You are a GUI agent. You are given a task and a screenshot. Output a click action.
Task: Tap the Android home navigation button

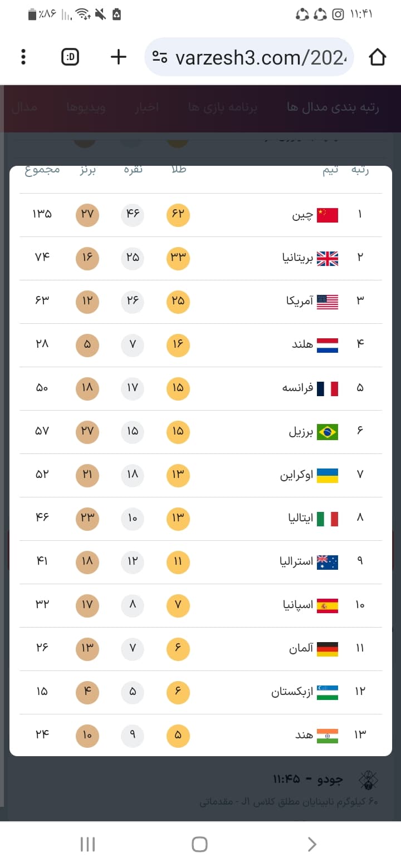tap(200, 844)
